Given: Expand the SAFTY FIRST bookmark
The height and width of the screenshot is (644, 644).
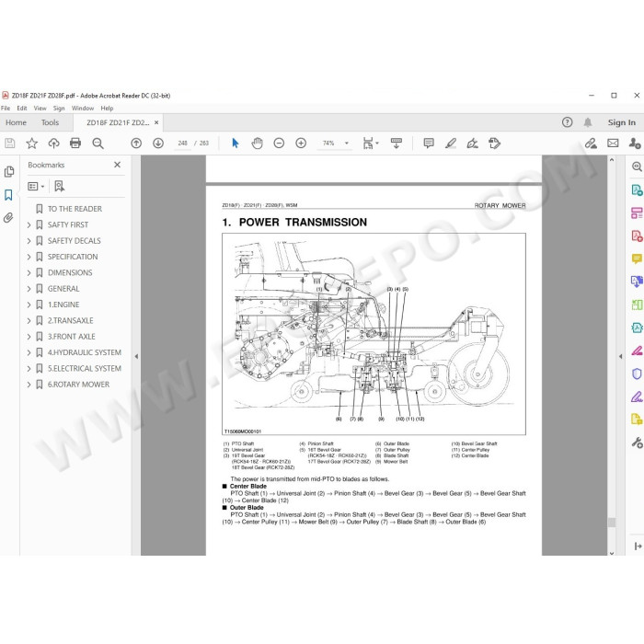Looking at the screenshot, I should coord(29,224).
